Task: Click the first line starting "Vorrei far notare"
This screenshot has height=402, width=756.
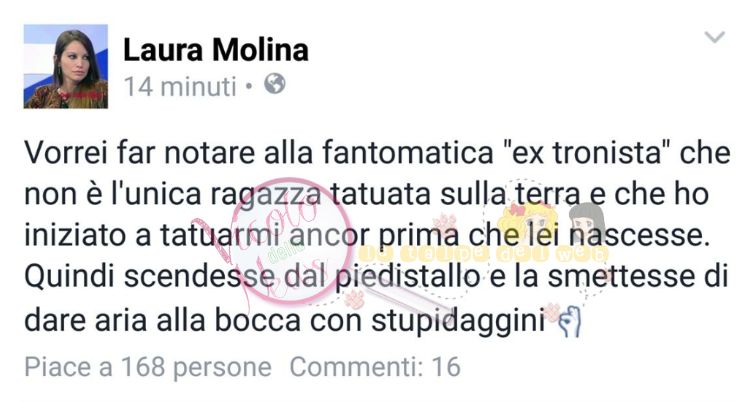Action: [378, 153]
